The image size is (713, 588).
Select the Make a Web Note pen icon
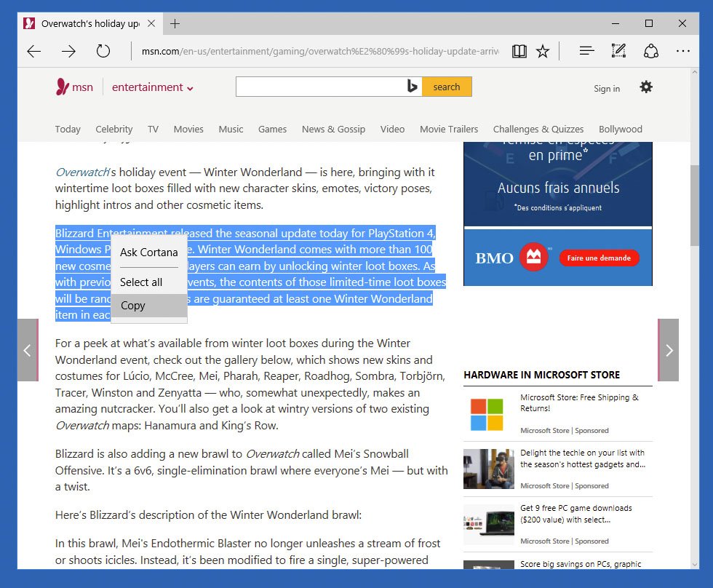[x=618, y=50]
